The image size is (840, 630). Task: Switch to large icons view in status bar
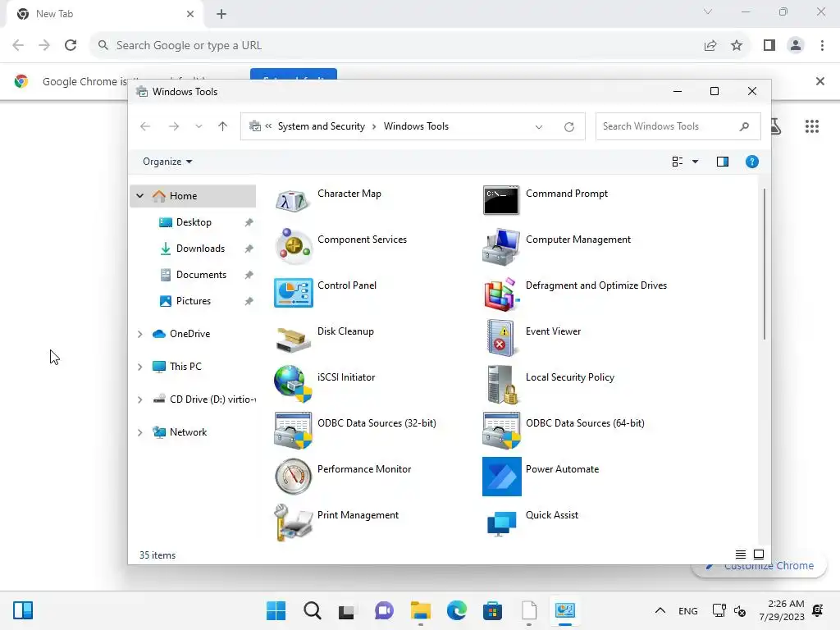point(759,555)
